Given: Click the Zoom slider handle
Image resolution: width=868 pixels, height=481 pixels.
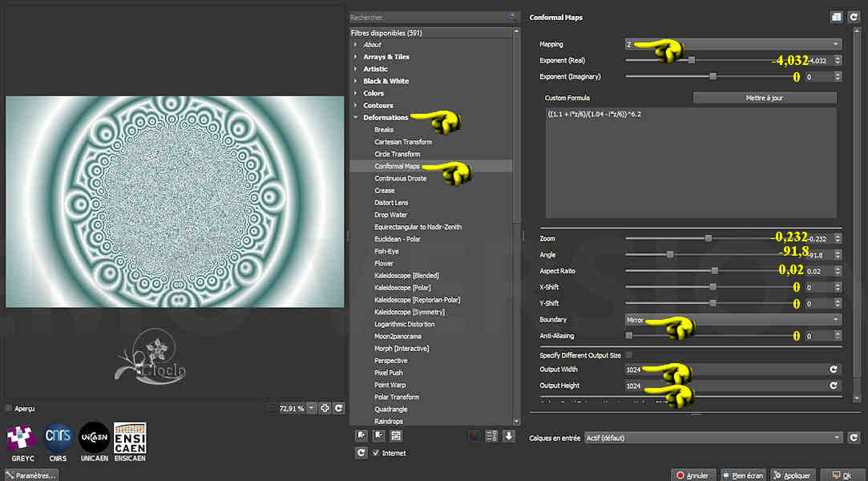Looking at the screenshot, I should [709, 238].
